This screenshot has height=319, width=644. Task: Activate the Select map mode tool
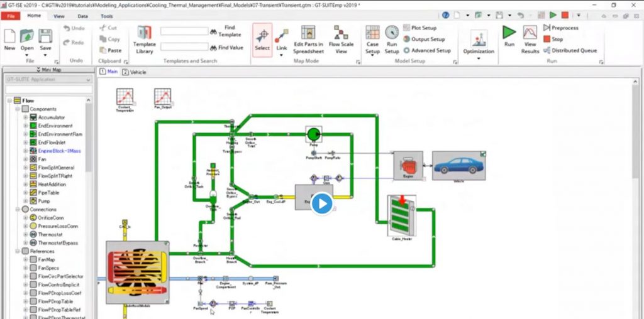pyautogui.click(x=262, y=40)
